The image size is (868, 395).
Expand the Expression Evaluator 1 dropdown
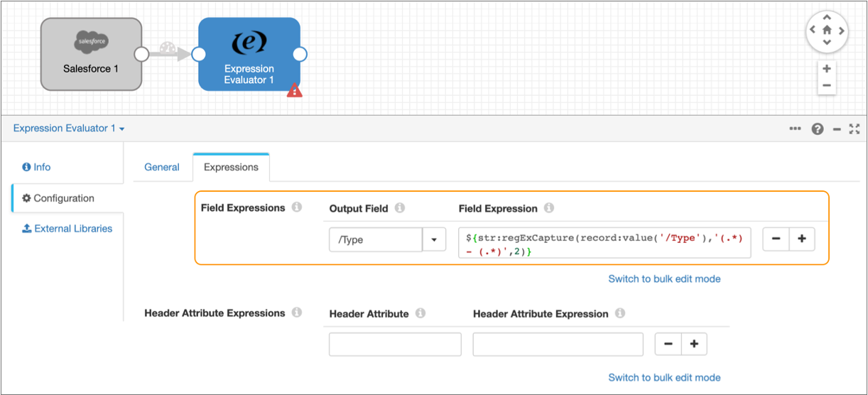coord(69,129)
